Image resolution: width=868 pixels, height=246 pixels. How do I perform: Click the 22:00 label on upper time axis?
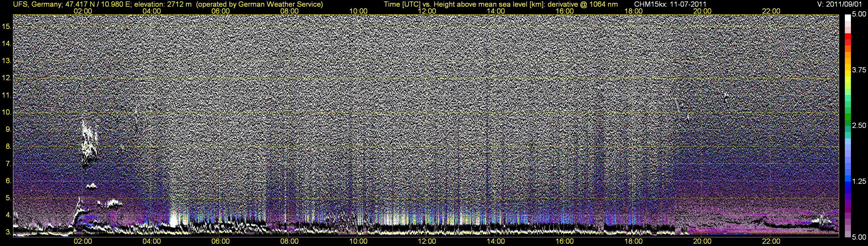coord(771,11)
